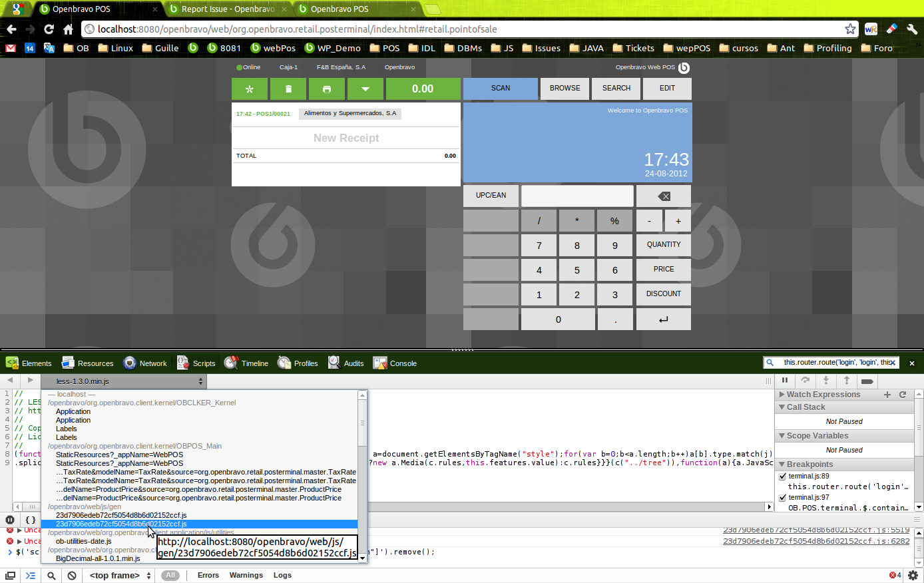Screen dimensions: 924x583
Task: Open the Profiles panel in DevTools
Action: pos(298,363)
